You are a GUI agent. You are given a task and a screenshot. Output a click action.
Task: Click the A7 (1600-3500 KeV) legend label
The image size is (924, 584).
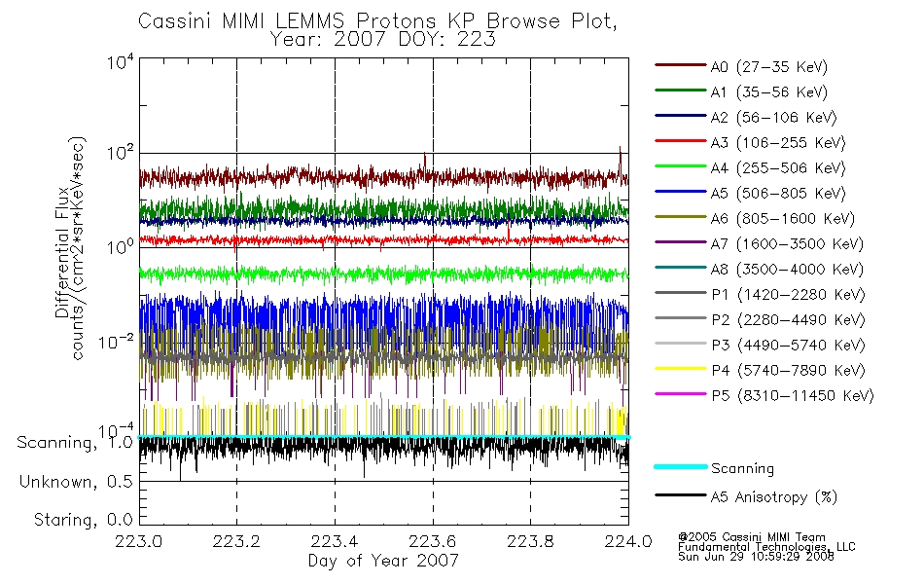click(787, 245)
